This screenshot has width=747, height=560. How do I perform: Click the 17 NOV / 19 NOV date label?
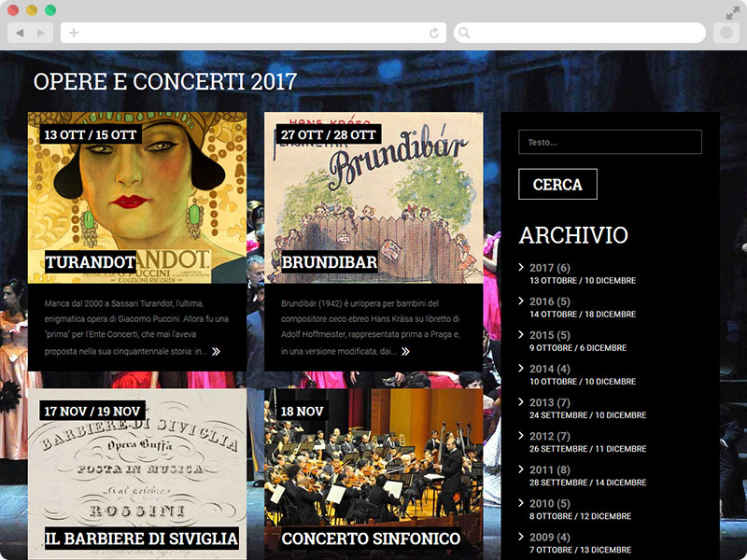[x=92, y=411]
